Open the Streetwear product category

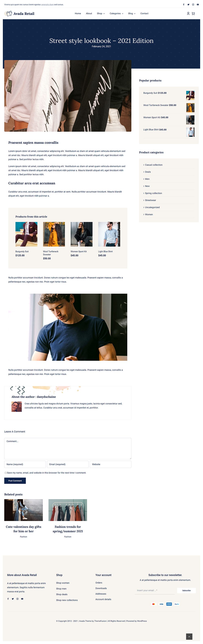(150, 200)
